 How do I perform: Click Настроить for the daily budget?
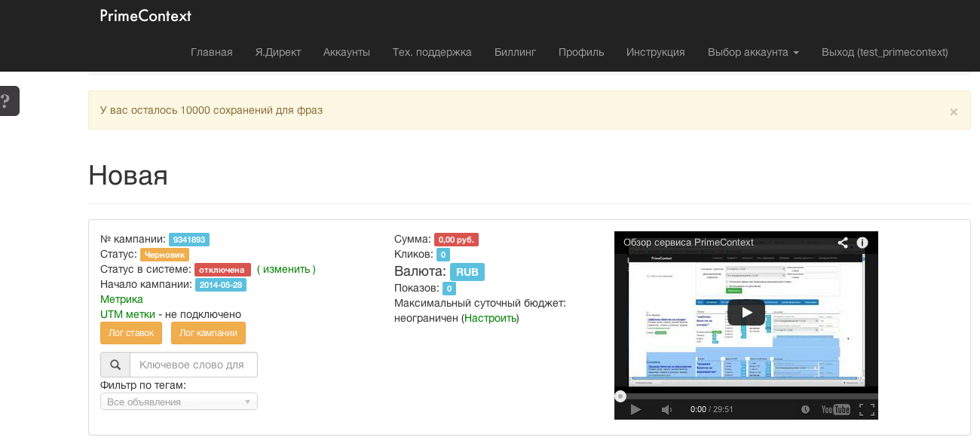coord(491,318)
